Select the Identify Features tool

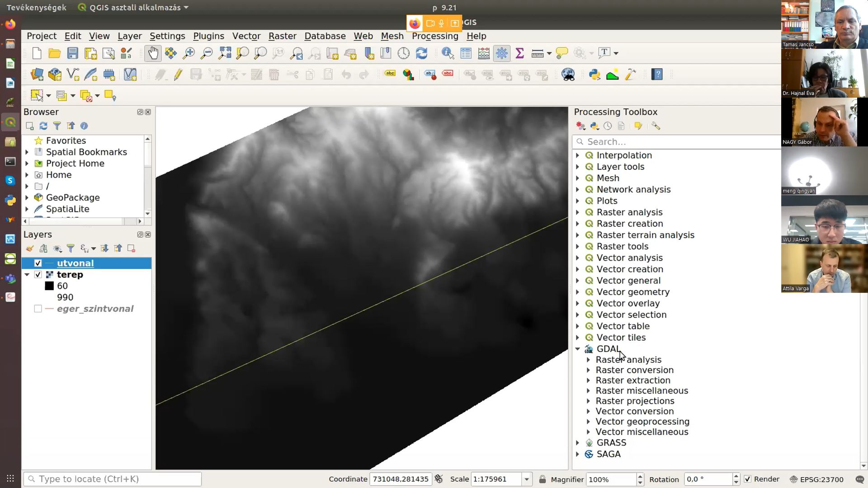448,53
